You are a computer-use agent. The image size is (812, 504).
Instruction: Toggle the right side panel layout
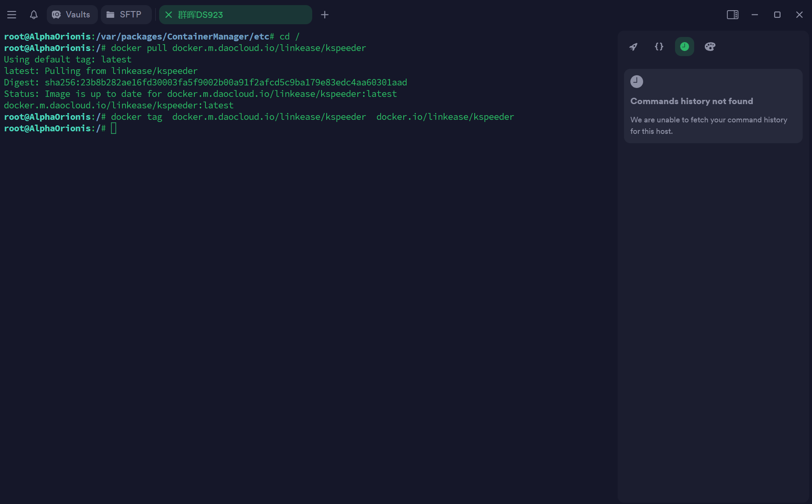(732, 14)
